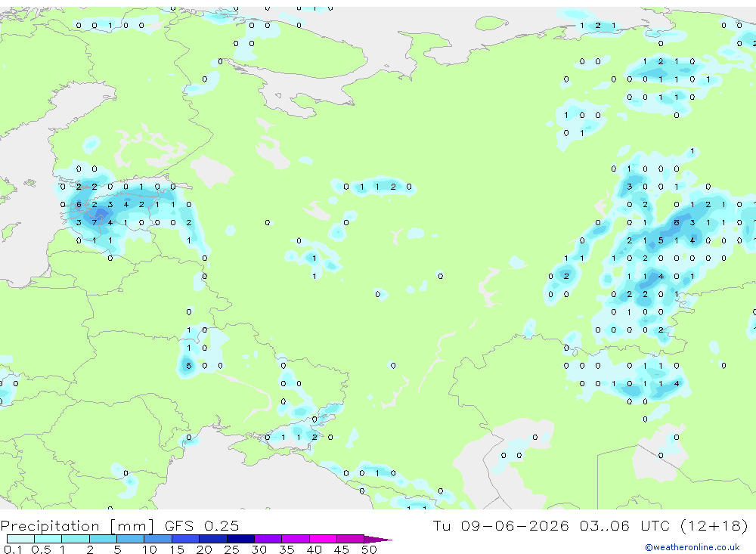Click the legend scale label '10'
Viewport: 756px width, 554px height.
click(149, 549)
